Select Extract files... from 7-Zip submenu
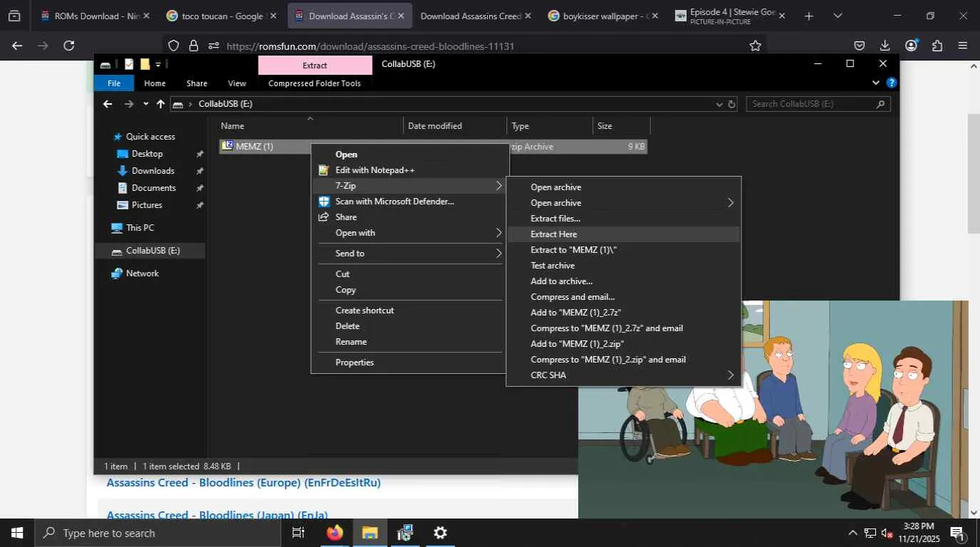This screenshot has width=980, height=547. click(623, 219)
